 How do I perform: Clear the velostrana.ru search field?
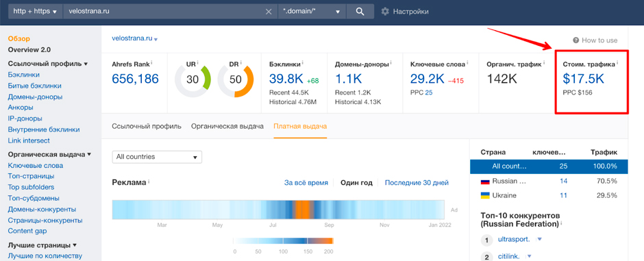click(269, 12)
